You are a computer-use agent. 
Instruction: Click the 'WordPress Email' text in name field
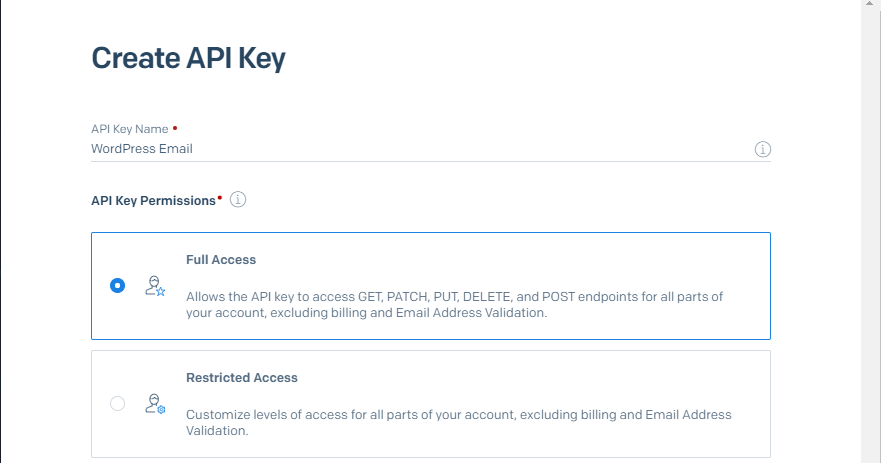(141, 149)
